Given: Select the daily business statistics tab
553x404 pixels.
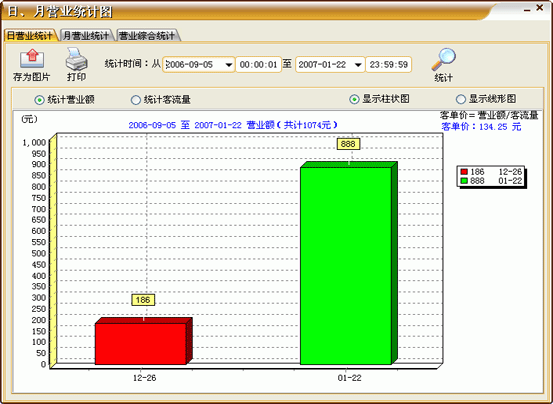Looking at the screenshot, I should (x=30, y=36).
